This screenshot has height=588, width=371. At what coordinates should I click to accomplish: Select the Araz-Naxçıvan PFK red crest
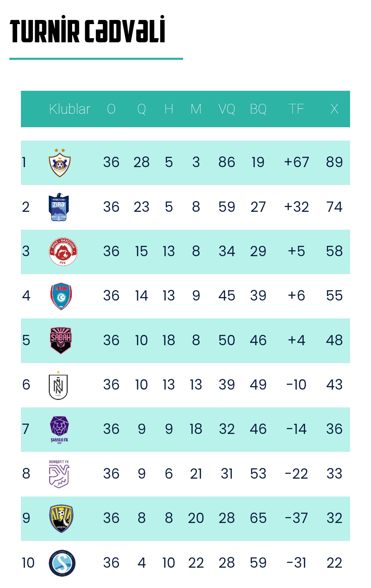coord(63,251)
